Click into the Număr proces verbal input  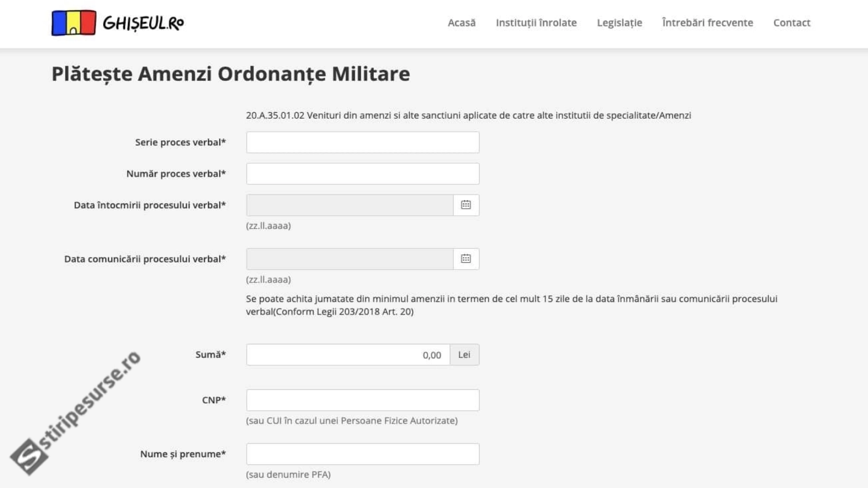(x=362, y=174)
